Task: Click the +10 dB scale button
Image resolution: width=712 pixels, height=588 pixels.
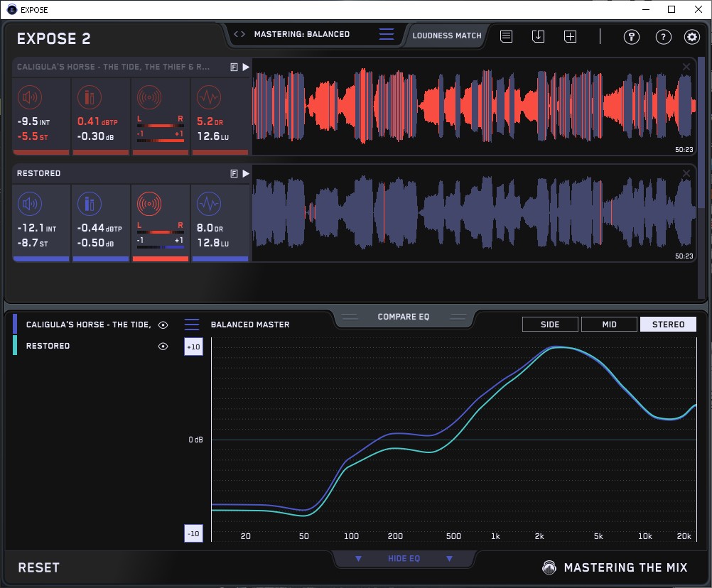Action: coord(193,347)
